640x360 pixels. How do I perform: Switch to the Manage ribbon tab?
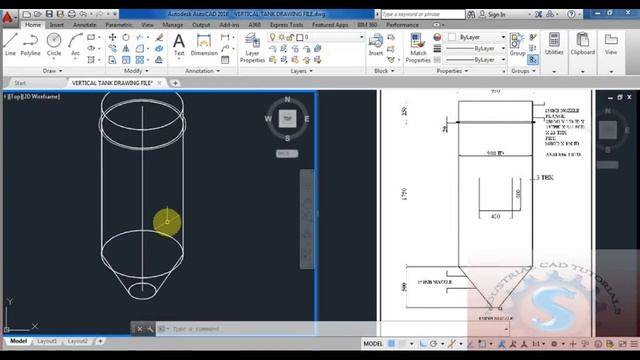[173, 25]
